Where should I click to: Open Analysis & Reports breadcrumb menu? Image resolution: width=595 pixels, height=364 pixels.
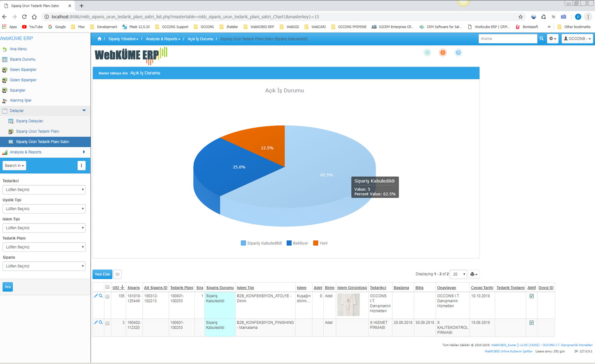tap(163, 39)
